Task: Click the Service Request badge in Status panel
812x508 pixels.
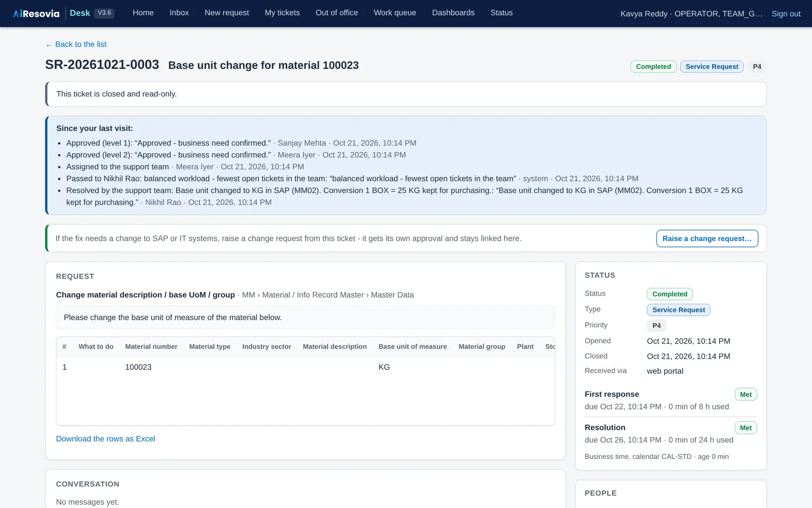Action: [x=679, y=310]
